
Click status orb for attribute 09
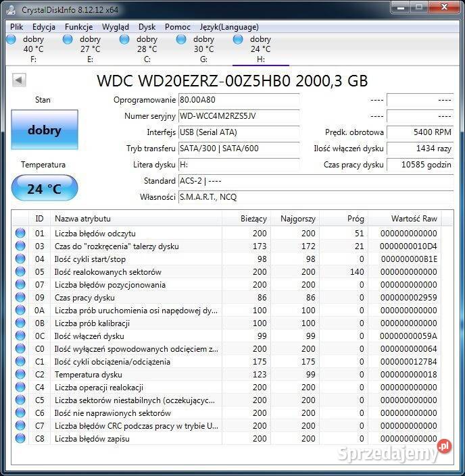coord(20,297)
